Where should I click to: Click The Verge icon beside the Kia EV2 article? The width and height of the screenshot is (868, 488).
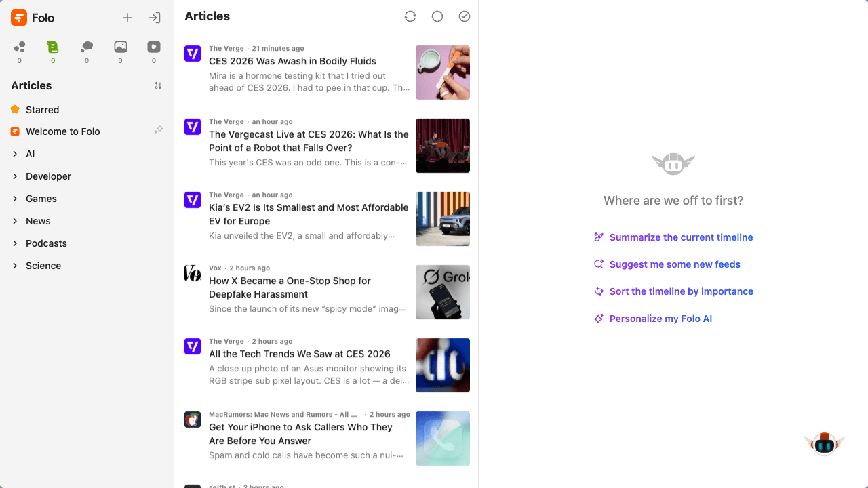click(193, 200)
